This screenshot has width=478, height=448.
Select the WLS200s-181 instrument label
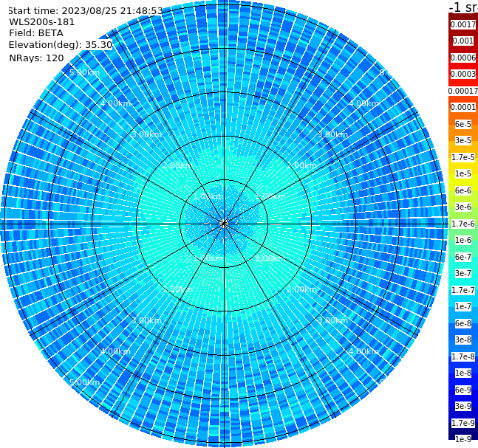pyautogui.click(x=42, y=22)
